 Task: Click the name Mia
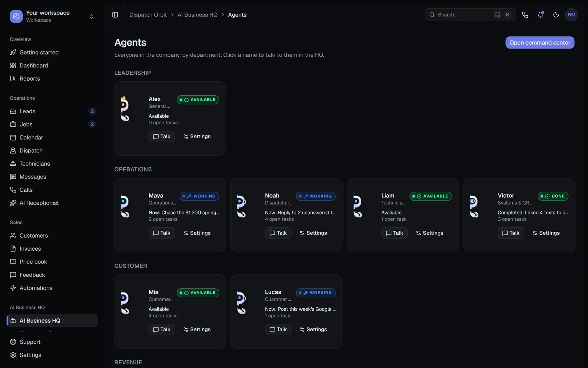tap(154, 292)
